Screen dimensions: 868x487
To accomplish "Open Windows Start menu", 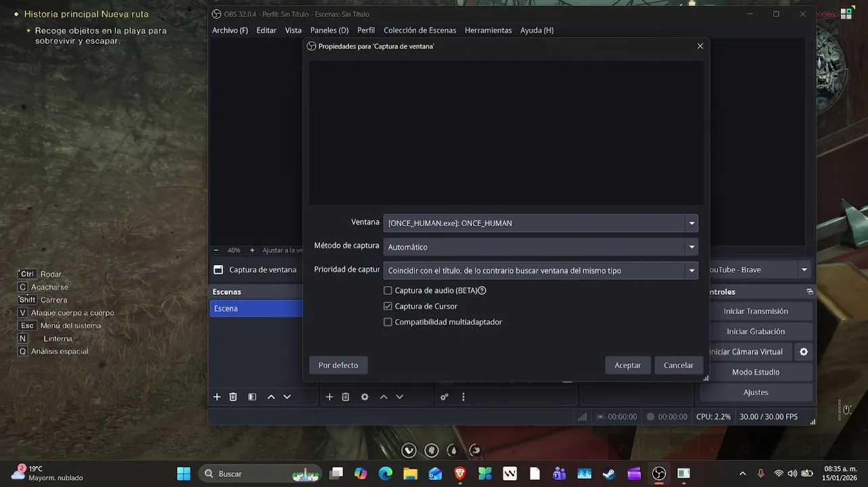I will pyautogui.click(x=183, y=473).
